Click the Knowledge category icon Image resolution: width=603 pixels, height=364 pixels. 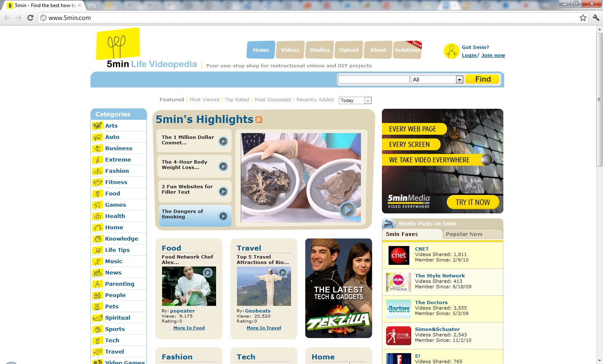pyautogui.click(x=98, y=238)
